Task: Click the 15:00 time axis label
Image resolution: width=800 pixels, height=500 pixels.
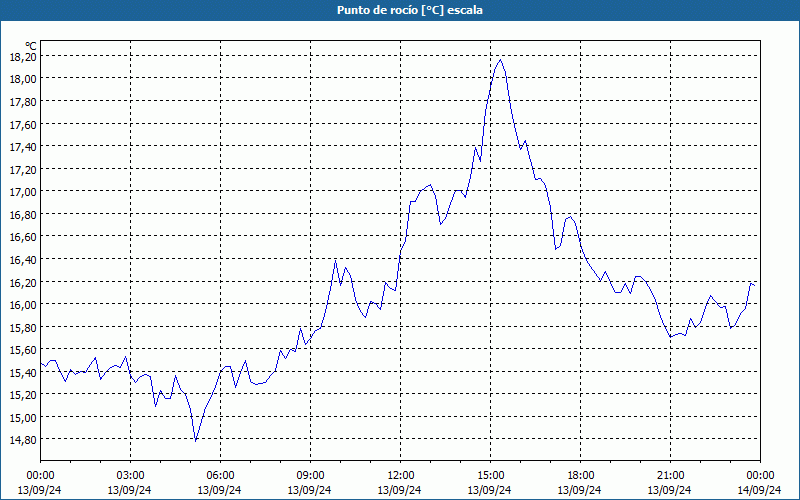Action: (490, 476)
